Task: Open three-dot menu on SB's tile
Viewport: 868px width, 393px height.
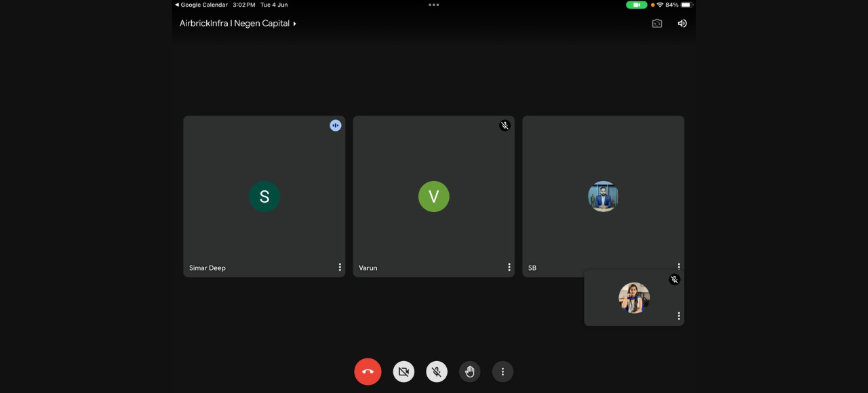Action: (679, 266)
